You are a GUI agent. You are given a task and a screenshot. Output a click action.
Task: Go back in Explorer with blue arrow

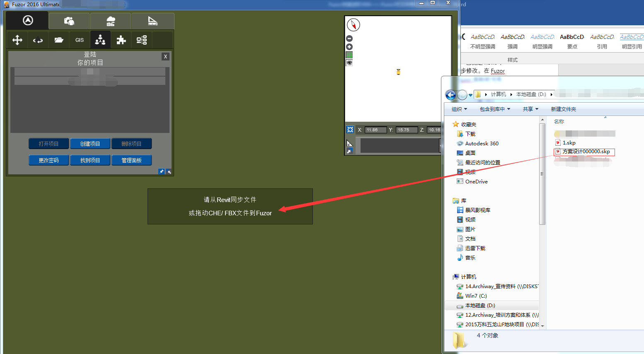(x=450, y=95)
